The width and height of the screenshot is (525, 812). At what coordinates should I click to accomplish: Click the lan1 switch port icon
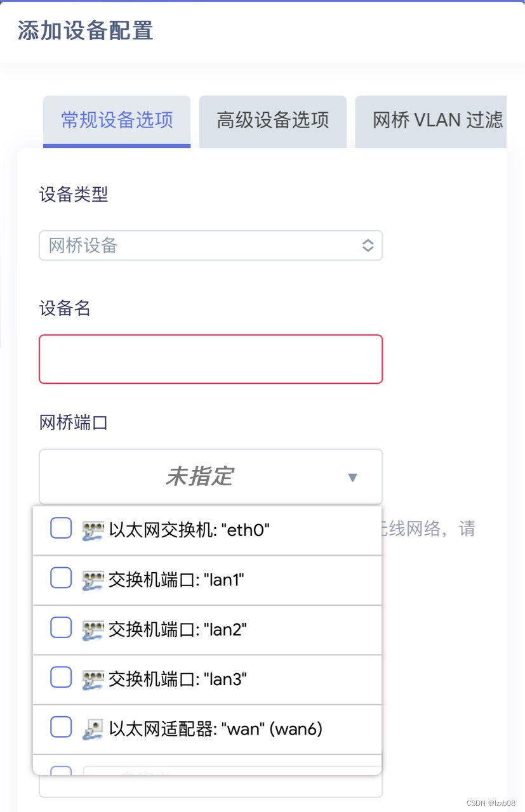coord(93,580)
